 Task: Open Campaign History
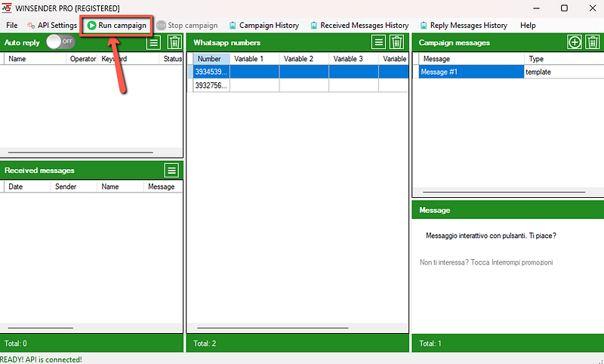click(263, 26)
